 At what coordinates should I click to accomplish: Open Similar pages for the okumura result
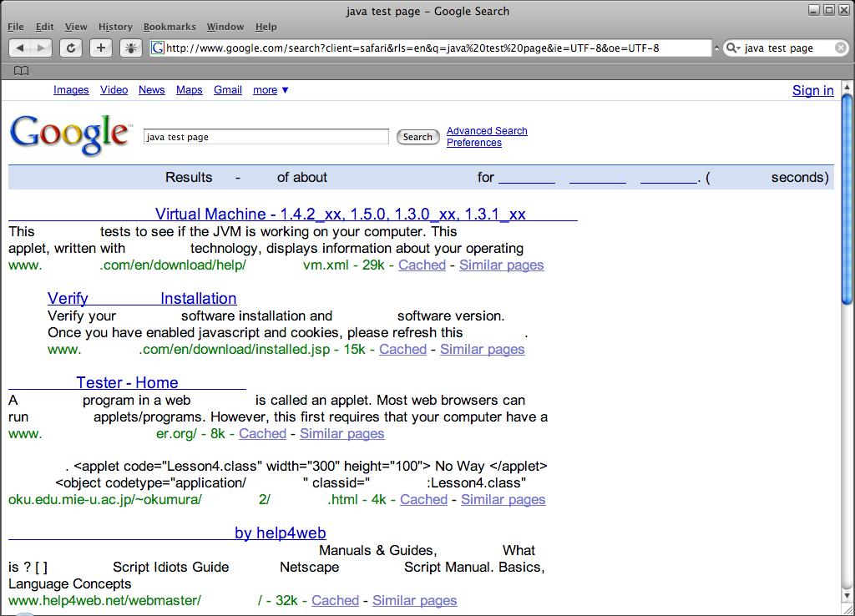tap(503, 499)
